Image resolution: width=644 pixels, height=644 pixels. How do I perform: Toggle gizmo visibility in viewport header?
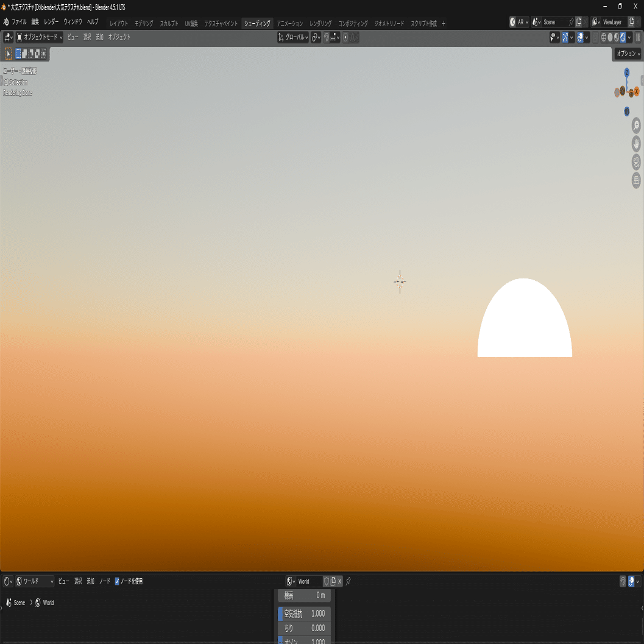[565, 37]
